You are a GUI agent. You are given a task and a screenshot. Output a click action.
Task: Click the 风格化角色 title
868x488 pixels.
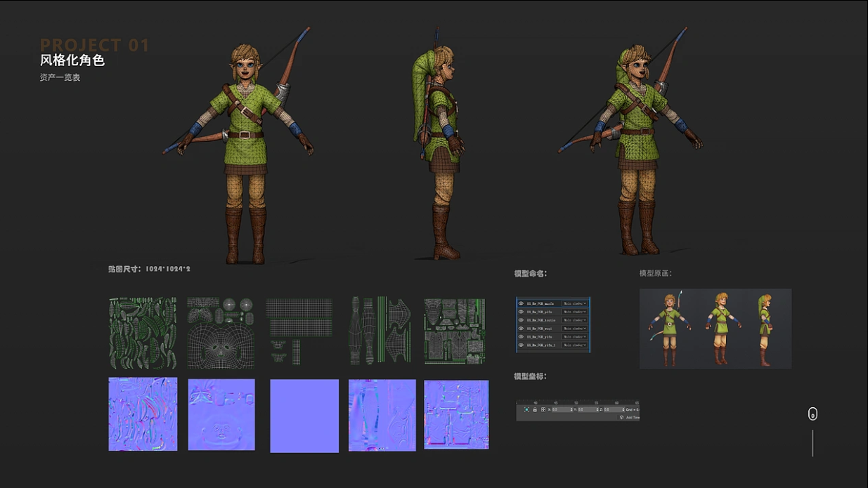click(72, 61)
